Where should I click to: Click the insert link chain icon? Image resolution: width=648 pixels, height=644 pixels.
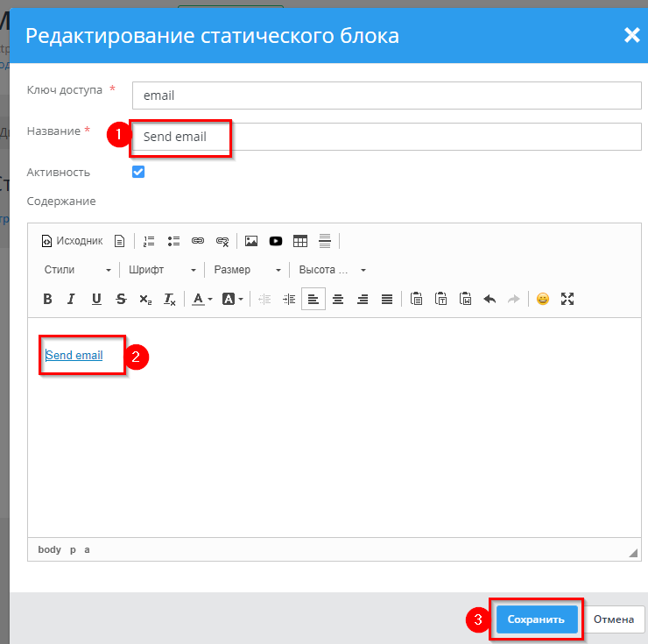pyautogui.click(x=198, y=241)
